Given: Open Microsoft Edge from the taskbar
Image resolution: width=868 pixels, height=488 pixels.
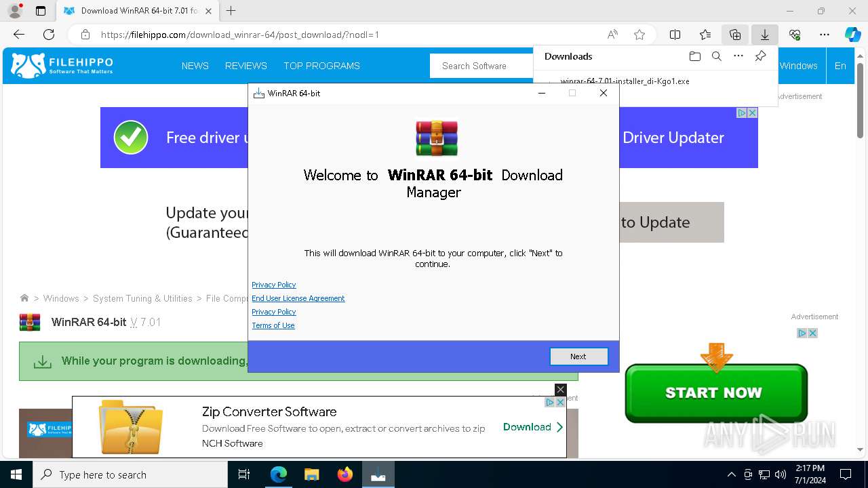Looking at the screenshot, I should [279, 475].
